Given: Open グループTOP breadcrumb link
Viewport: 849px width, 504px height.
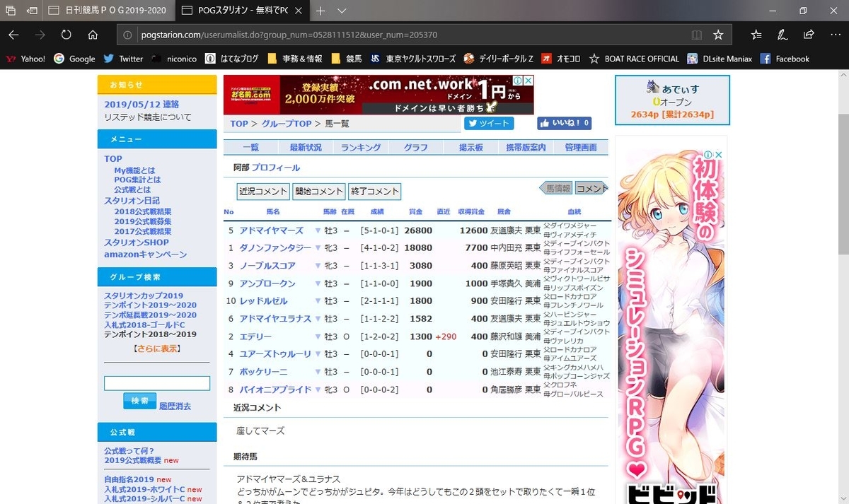Looking at the screenshot, I should (287, 124).
